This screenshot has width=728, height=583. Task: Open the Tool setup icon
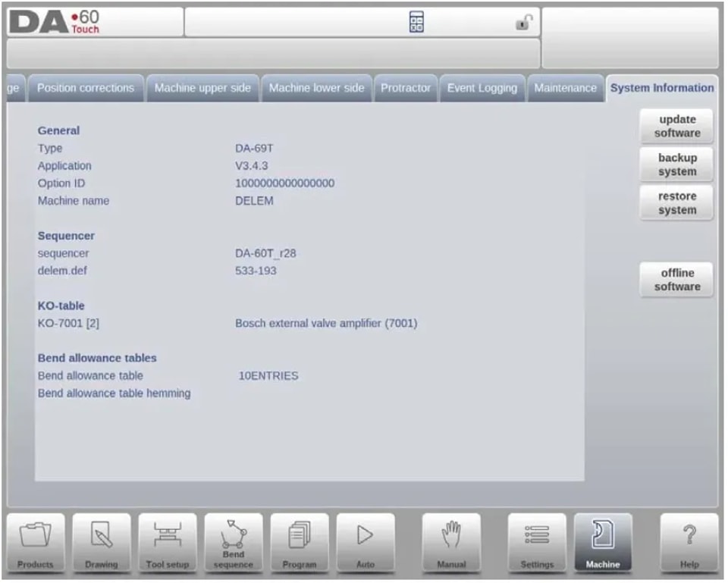(168, 542)
